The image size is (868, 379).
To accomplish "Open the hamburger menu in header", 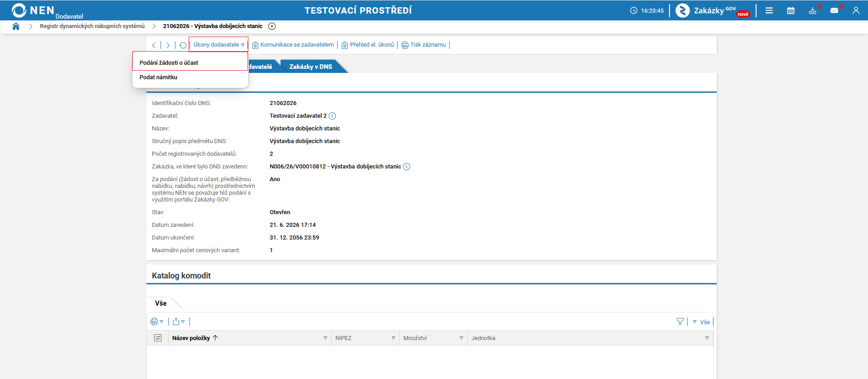I will (x=769, y=10).
